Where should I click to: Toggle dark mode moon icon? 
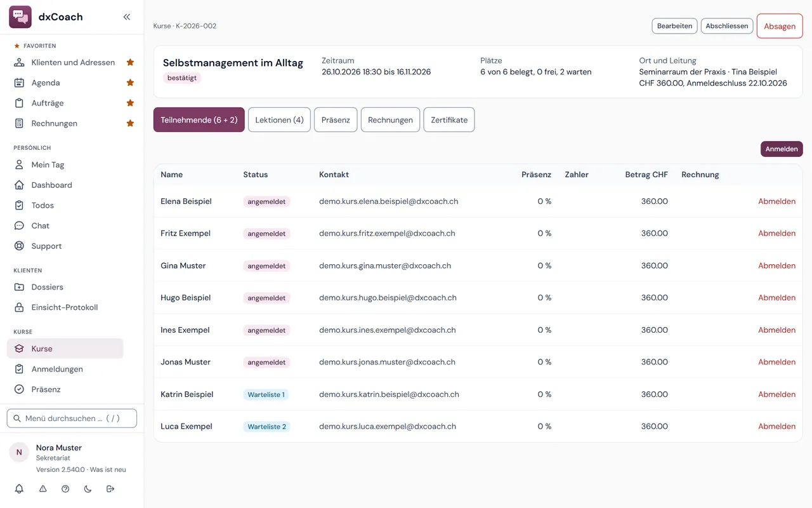point(88,489)
